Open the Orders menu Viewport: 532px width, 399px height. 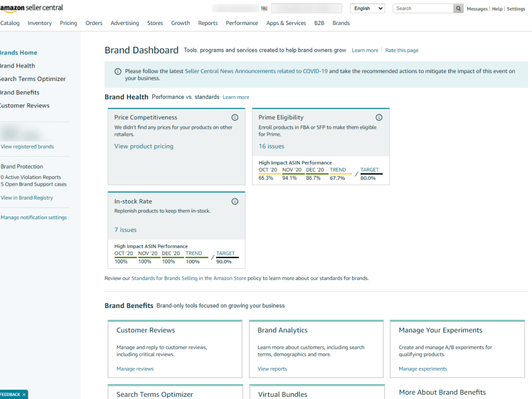[x=94, y=23]
